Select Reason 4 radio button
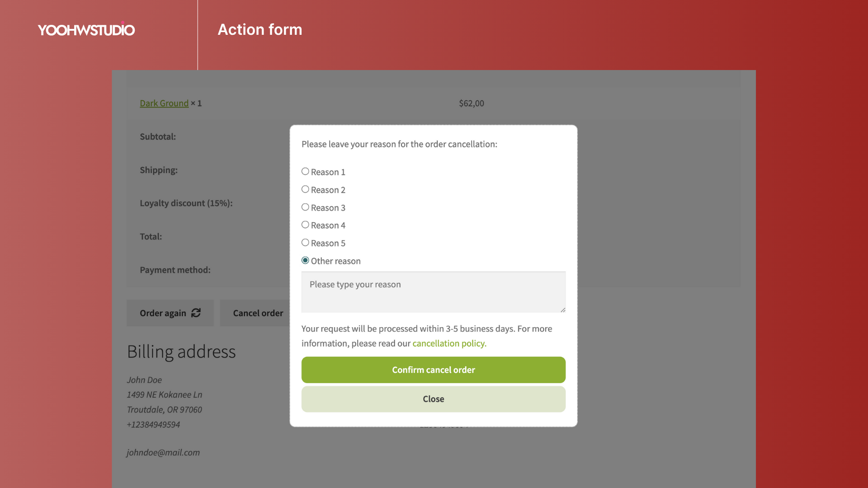The height and width of the screenshot is (488, 868). pyautogui.click(x=305, y=225)
